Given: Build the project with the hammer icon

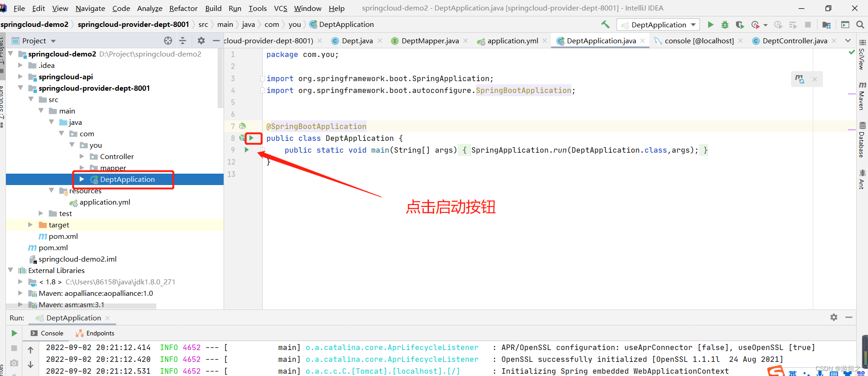Looking at the screenshot, I should click(x=605, y=25).
